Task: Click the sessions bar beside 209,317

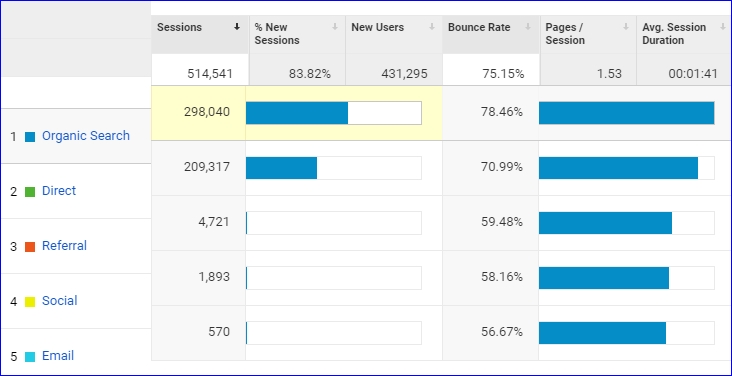Action: click(x=334, y=168)
